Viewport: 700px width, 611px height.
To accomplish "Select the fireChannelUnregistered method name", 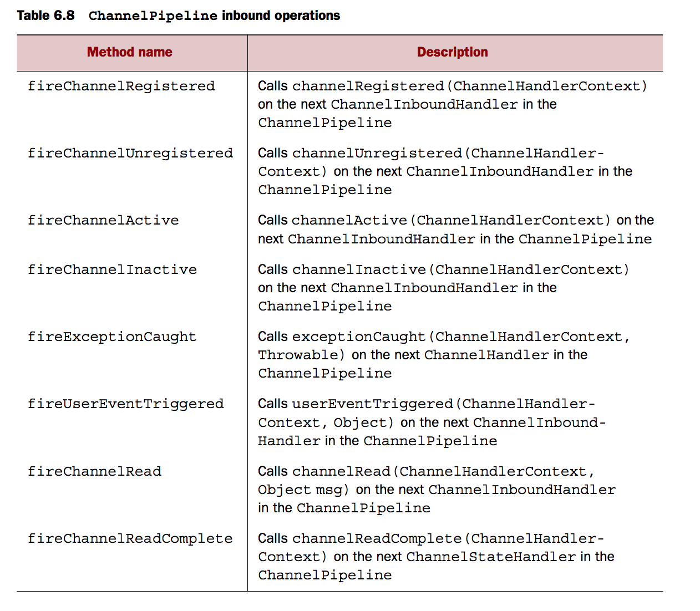I will pos(130,153).
